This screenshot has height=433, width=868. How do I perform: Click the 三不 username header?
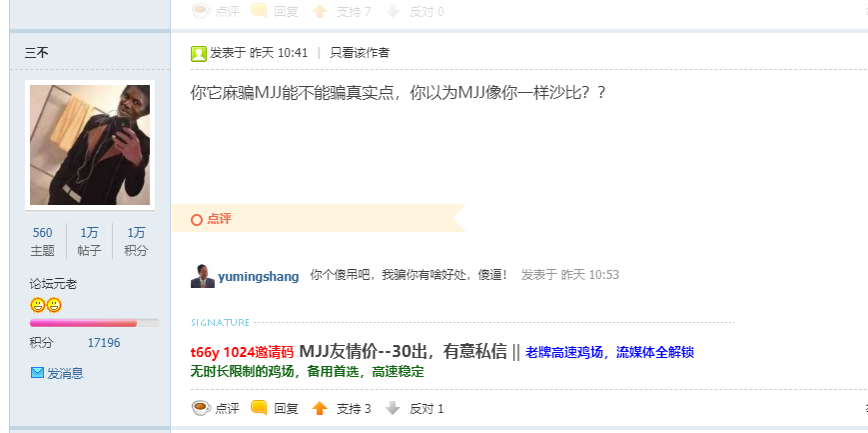point(37,53)
